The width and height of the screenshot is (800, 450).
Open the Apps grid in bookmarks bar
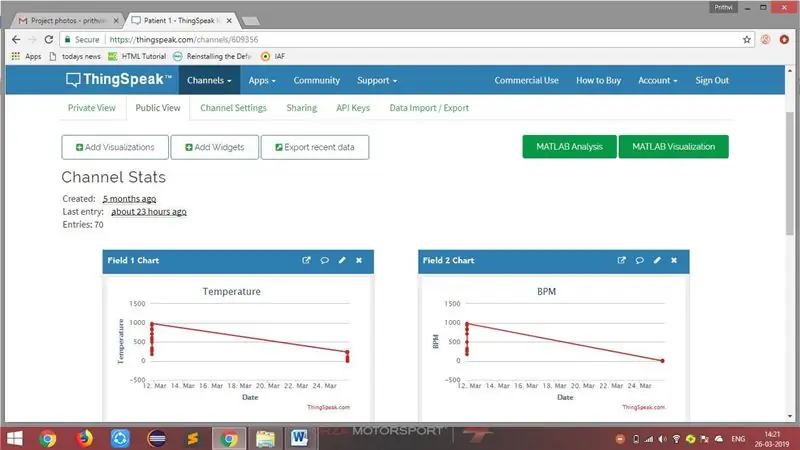pos(26,56)
